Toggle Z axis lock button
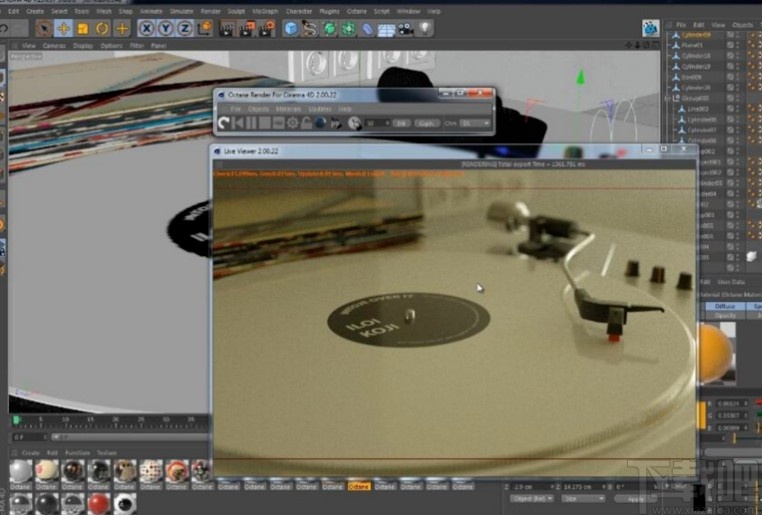 (184, 29)
